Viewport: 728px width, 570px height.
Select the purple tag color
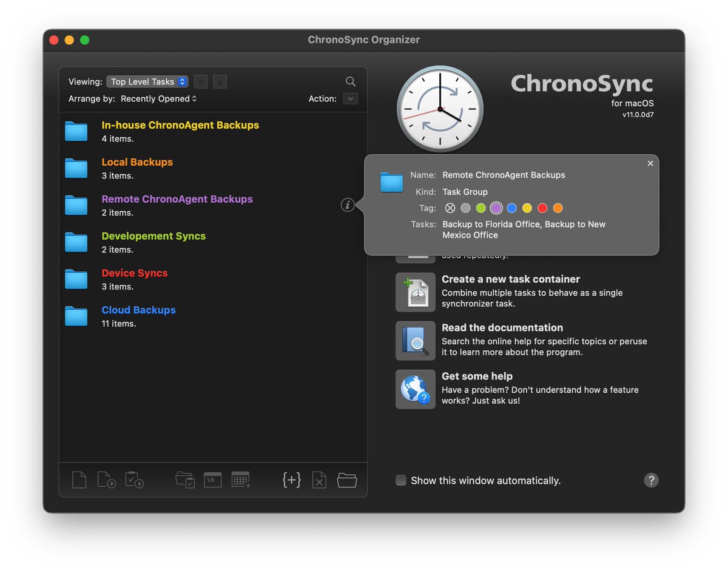(x=496, y=208)
